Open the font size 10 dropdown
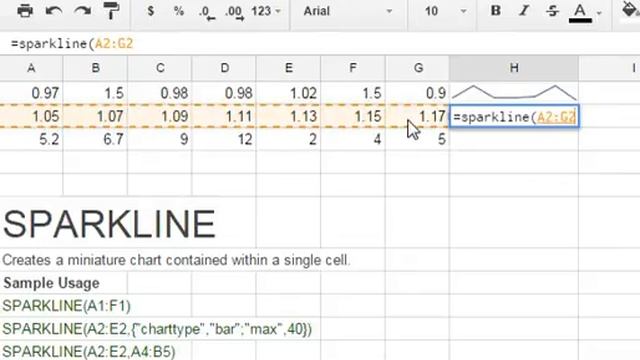The image size is (640, 360). point(445,11)
